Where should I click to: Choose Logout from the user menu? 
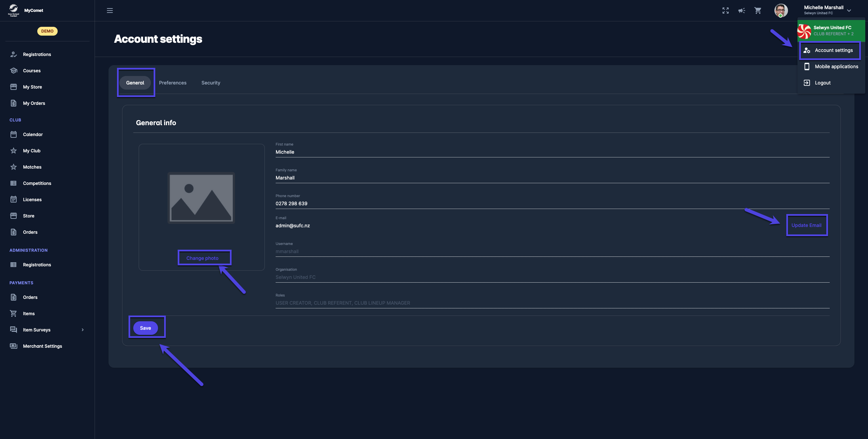click(x=823, y=83)
